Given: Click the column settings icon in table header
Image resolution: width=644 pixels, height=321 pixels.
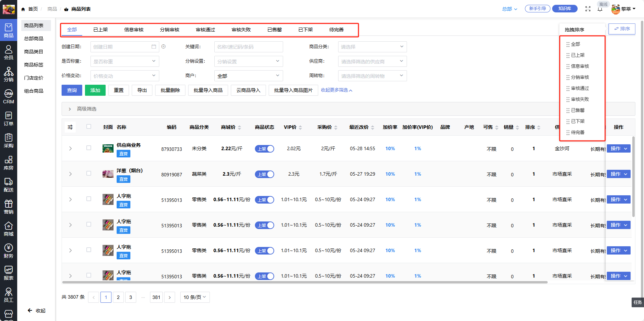Looking at the screenshot, I should pyautogui.click(x=70, y=127).
